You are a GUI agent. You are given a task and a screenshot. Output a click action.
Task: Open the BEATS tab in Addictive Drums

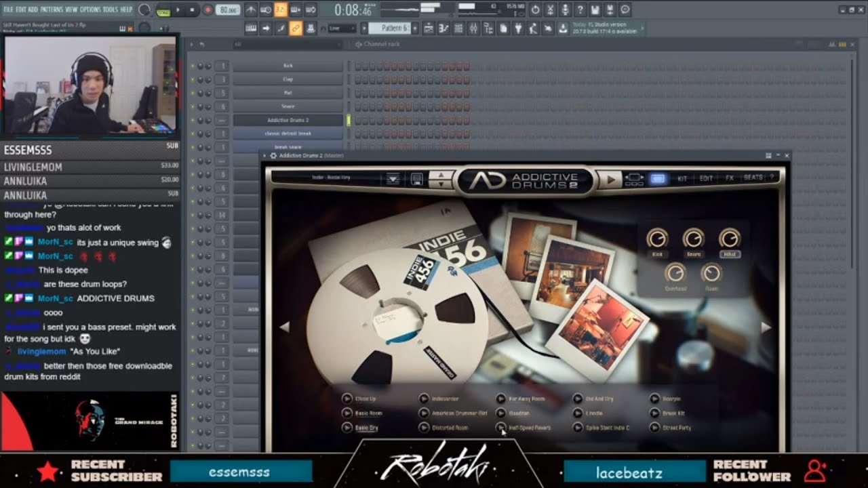[753, 178]
